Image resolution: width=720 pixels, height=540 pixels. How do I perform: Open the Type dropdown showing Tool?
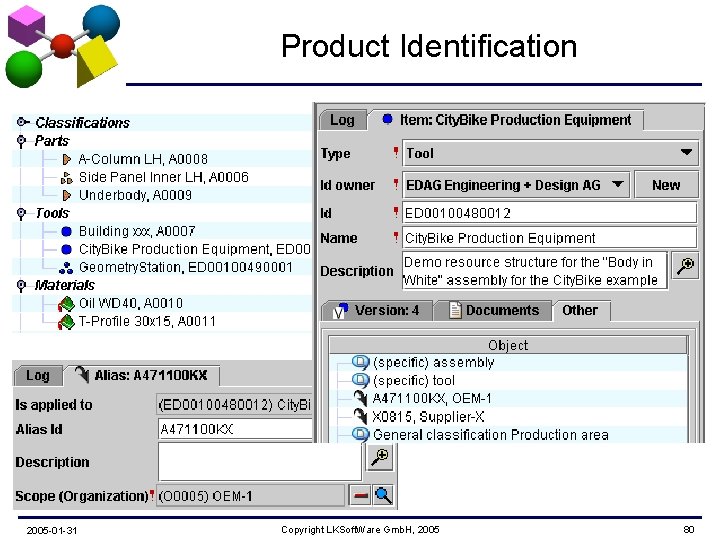[x=550, y=153]
